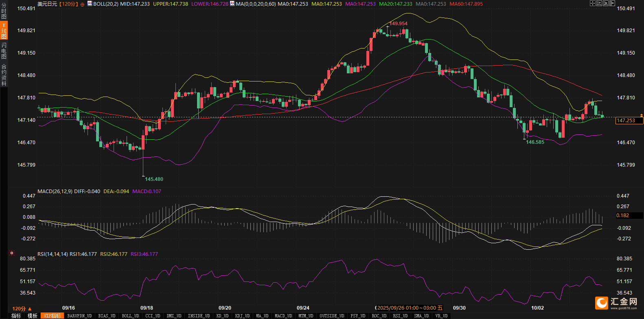Click the crosshair icon at chart top-right

pos(592,3)
